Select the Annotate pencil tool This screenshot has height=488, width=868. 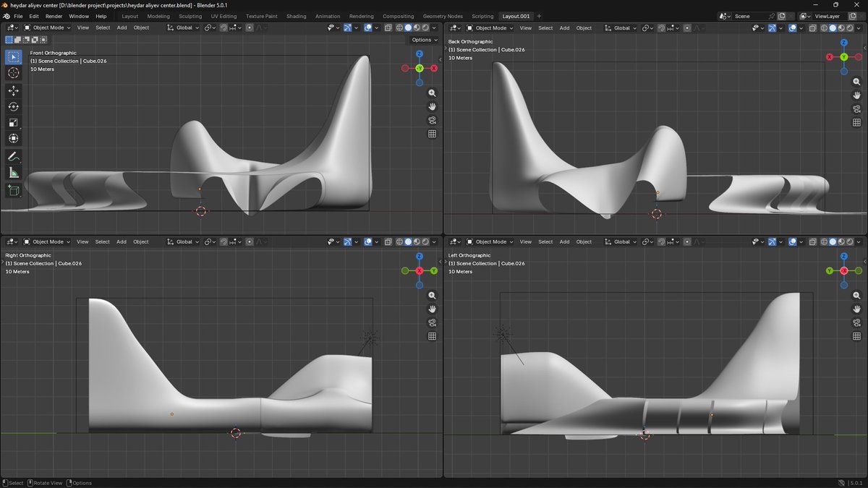[14, 157]
